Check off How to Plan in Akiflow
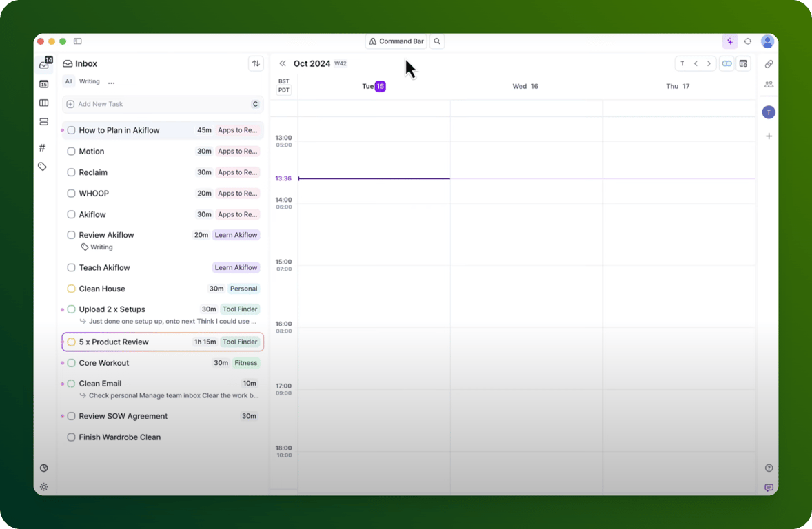812x529 pixels. tap(72, 130)
